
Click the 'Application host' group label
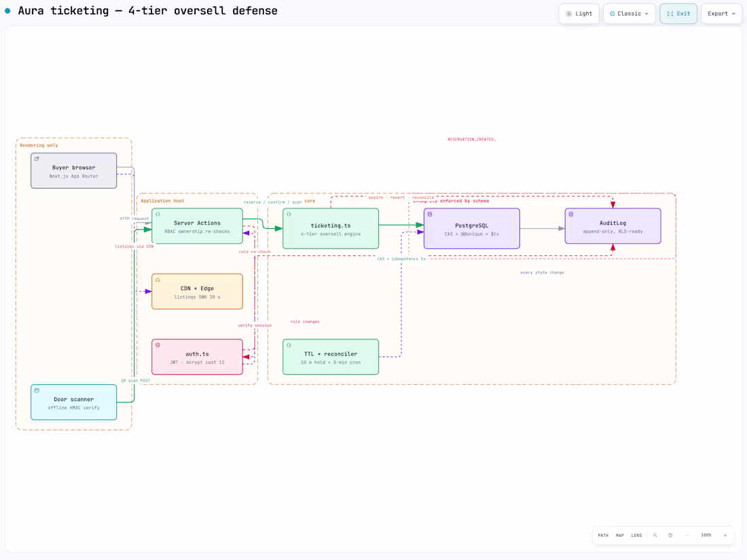pyautogui.click(x=162, y=201)
